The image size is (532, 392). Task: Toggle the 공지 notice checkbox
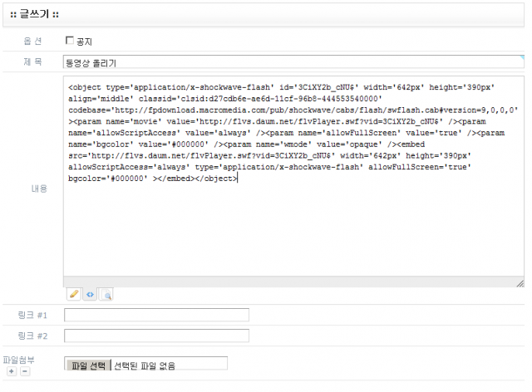pyautogui.click(x=70, y=40)
